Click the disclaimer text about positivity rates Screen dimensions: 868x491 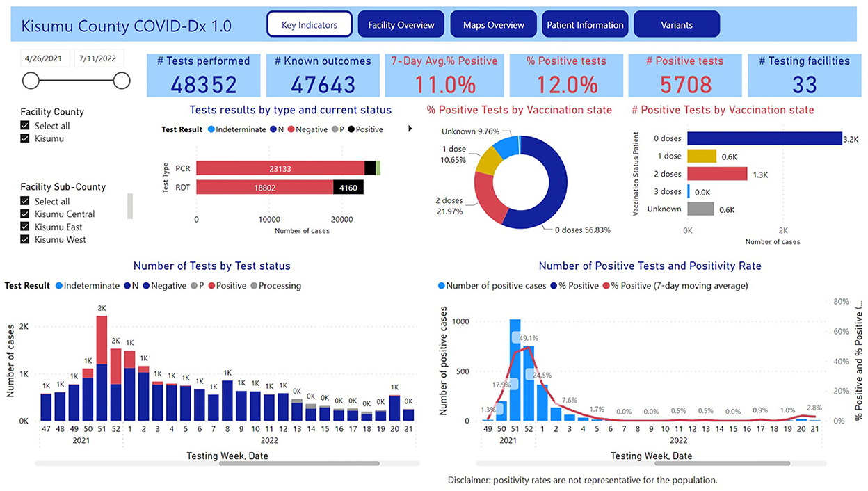tap(583, 480)
